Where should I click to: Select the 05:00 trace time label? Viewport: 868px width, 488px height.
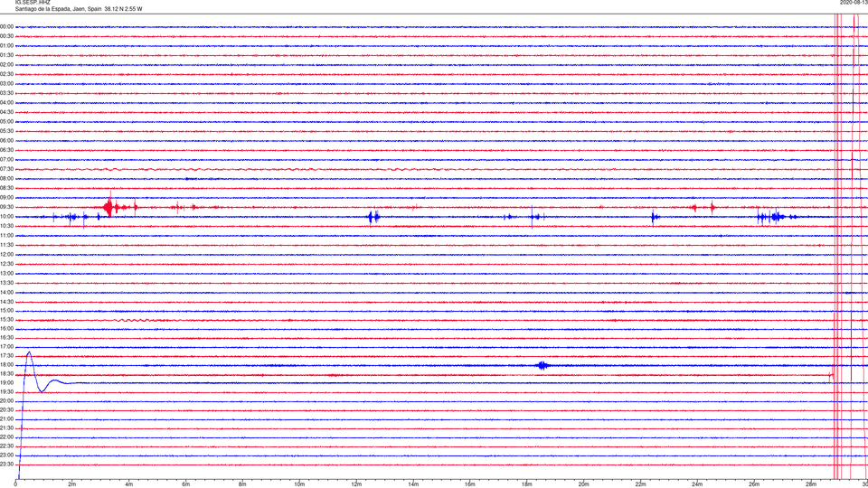click(x=6, y=122)
